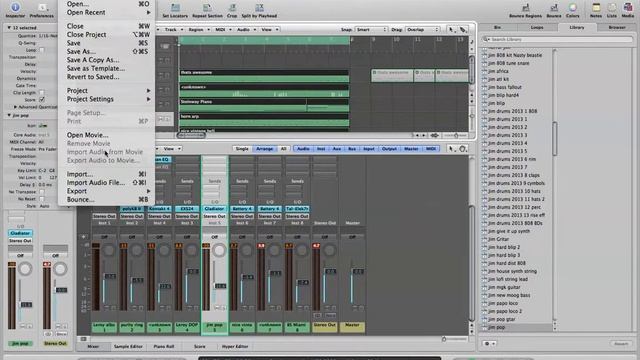Toggle the Score checkbox
This screenshot has height=360, width=640.
pos(42,100)
